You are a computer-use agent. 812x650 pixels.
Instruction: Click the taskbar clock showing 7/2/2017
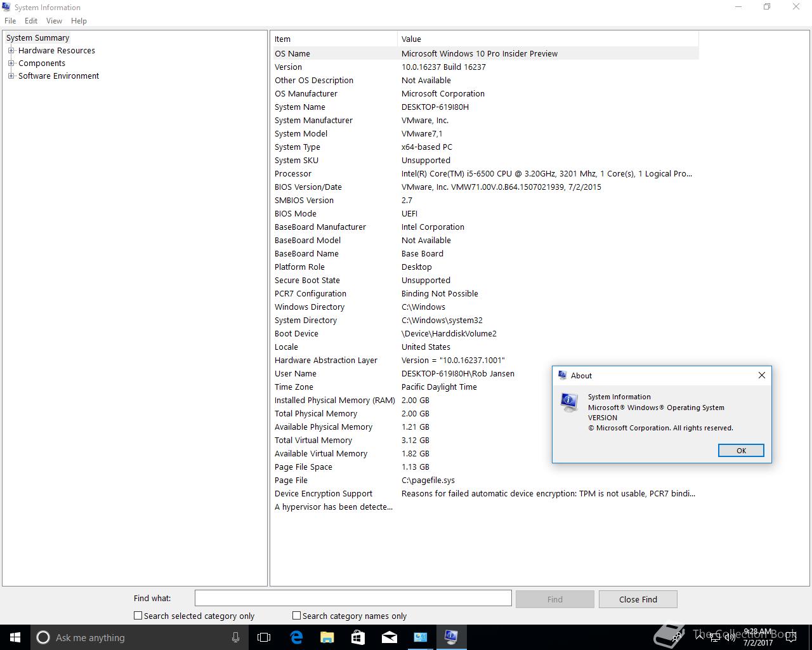coord(757,637)
